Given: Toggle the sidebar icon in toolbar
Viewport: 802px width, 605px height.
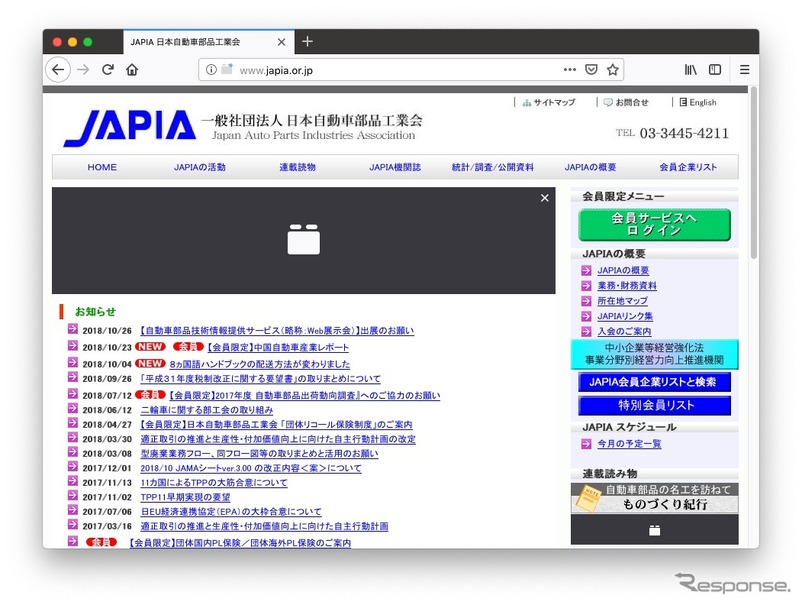Looking at the screenshot, I should coord(715,70).
